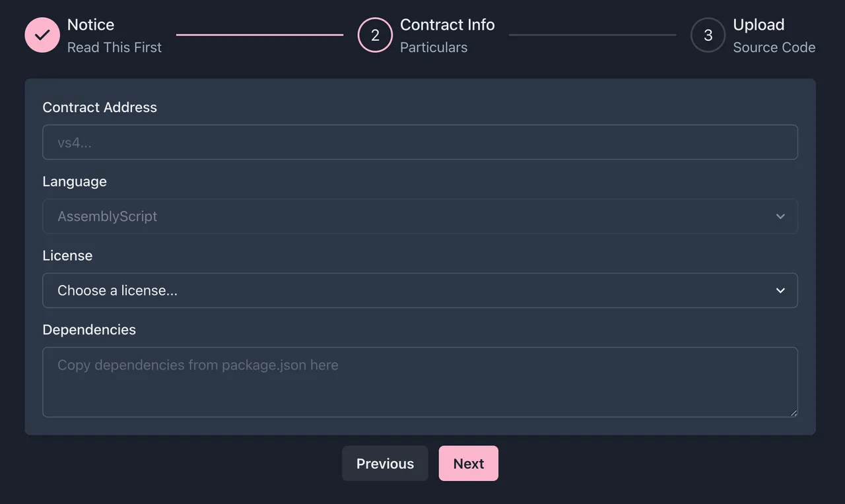
Task: Click the completed Notice checkmark circle
Action: [42, 35]
